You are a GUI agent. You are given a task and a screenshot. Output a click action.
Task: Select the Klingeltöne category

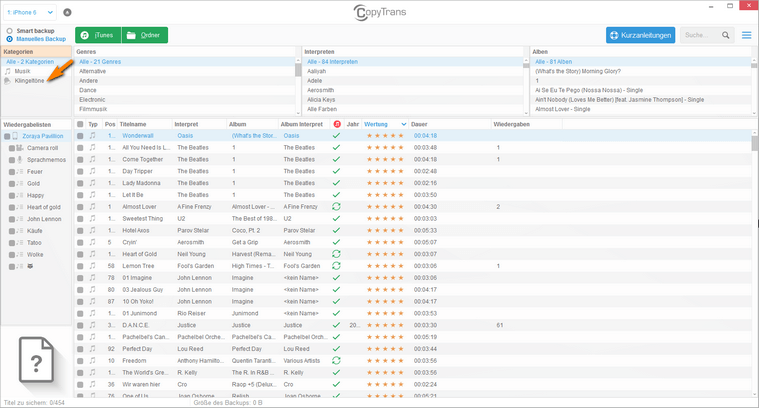(x=29, y=80)
